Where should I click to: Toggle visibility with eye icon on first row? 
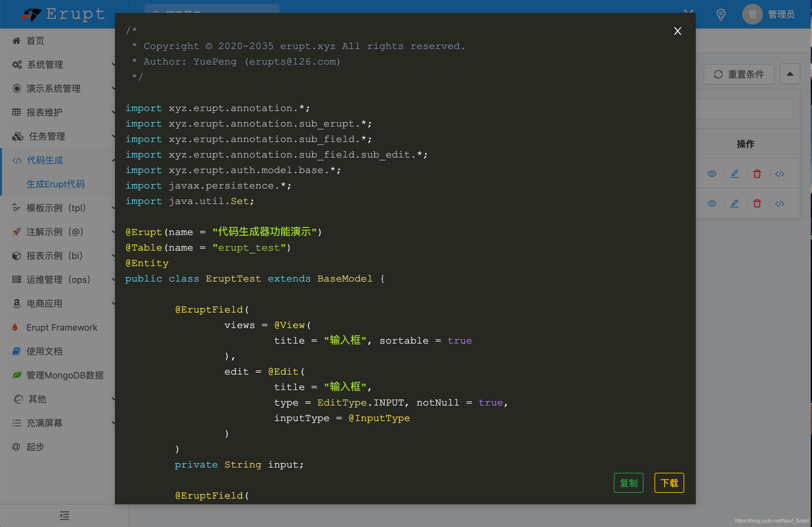pos(712,174)
